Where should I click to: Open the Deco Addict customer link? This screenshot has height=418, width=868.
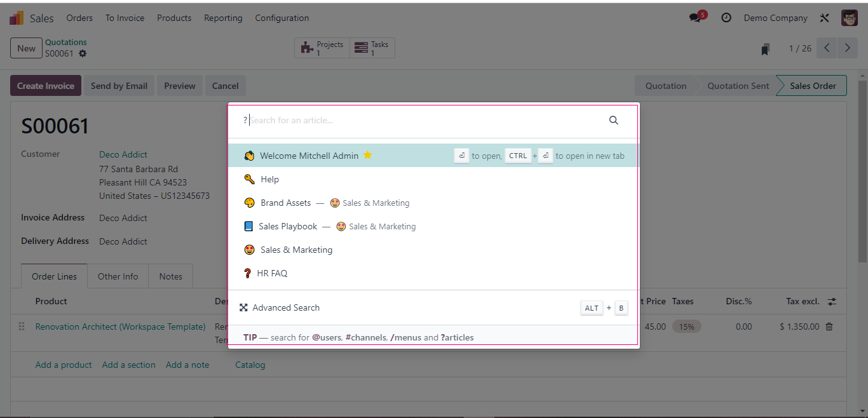tap(123, 154)
